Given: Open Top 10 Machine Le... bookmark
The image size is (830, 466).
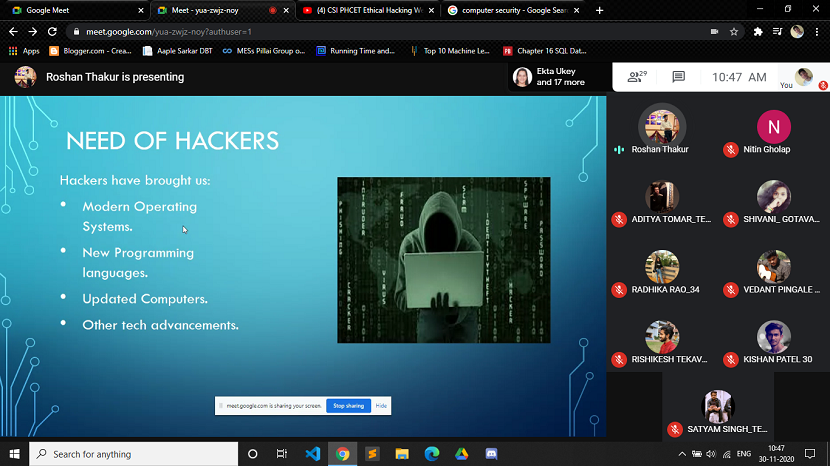Looking at the screenshot, I should coord(450,51).
